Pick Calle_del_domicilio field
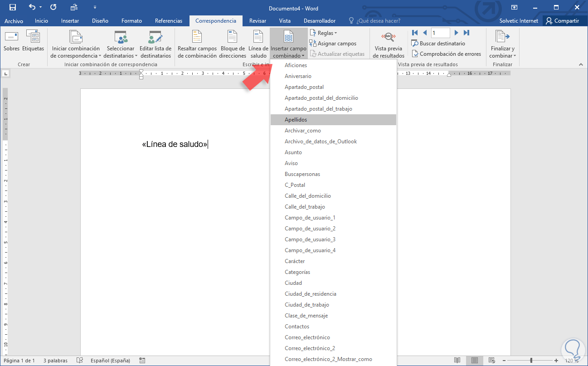This screenshot has width=588, height=366. click(x=333, y=196)
